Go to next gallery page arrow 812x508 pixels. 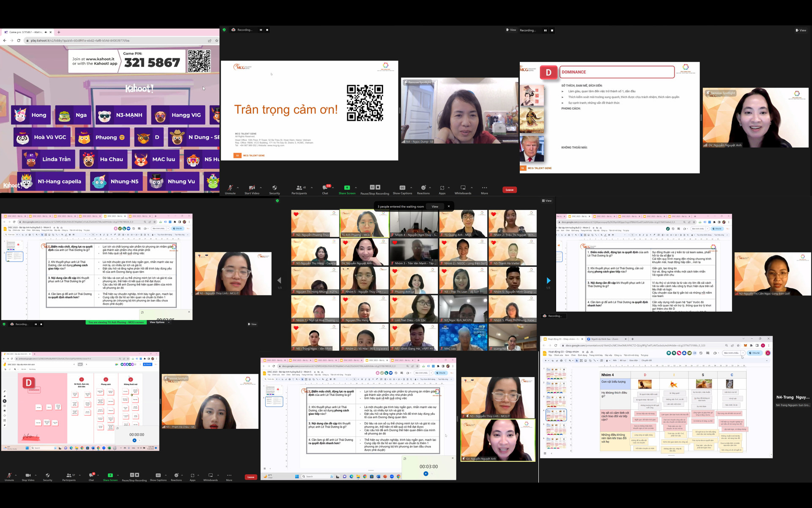549,280
